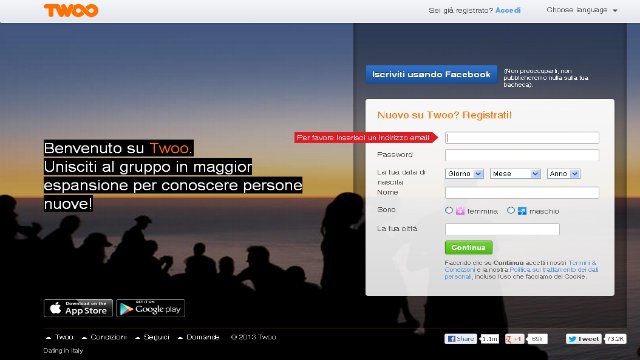Focus the Nome input field
The image size is (640, 360).
(522, 193)
